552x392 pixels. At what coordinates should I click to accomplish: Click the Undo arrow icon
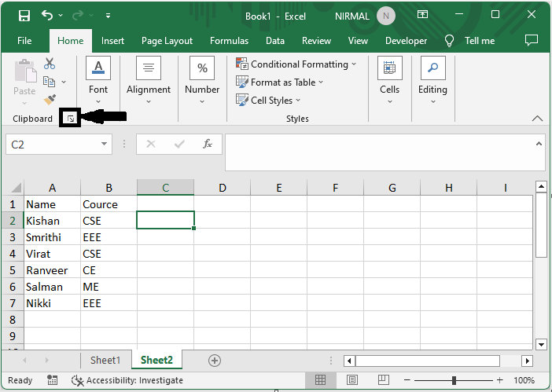pyautogui.click(x=47, y=16)
